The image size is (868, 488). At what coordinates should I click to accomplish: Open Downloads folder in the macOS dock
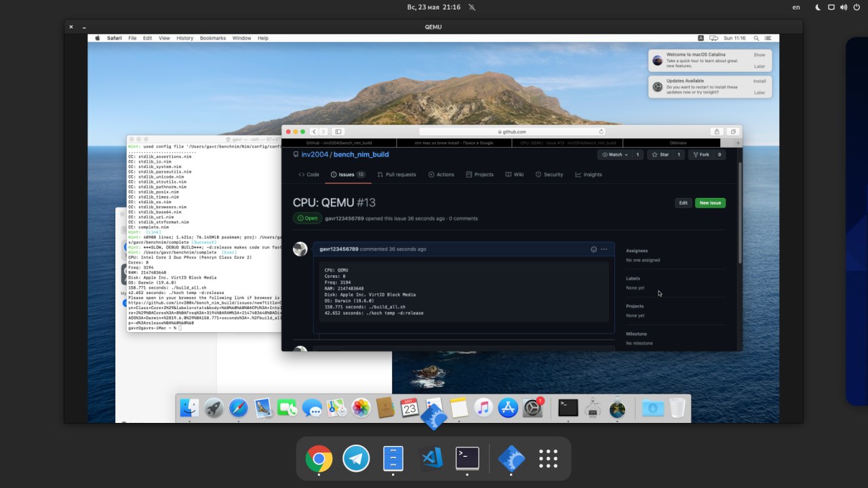click(652, 408)
